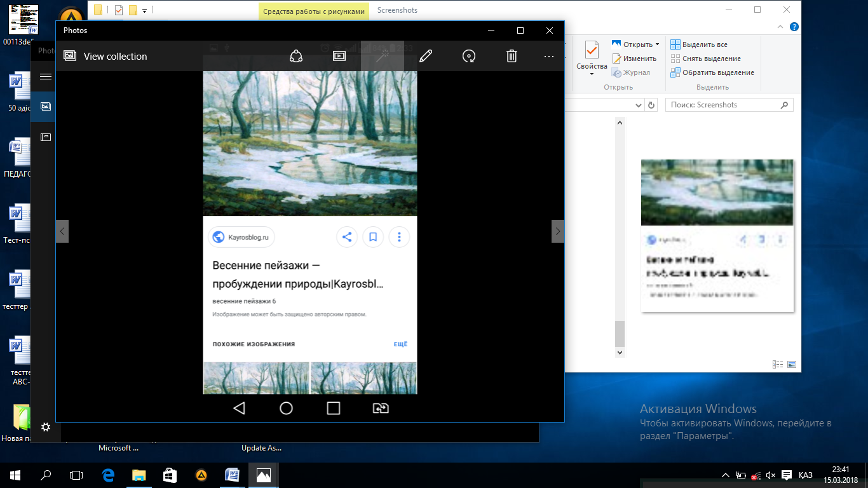Toggle the Enhance magic wand

(x=382, y=56)
